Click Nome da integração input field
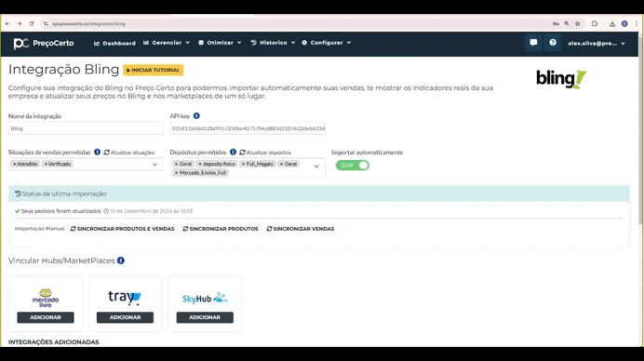 [86, 128]
